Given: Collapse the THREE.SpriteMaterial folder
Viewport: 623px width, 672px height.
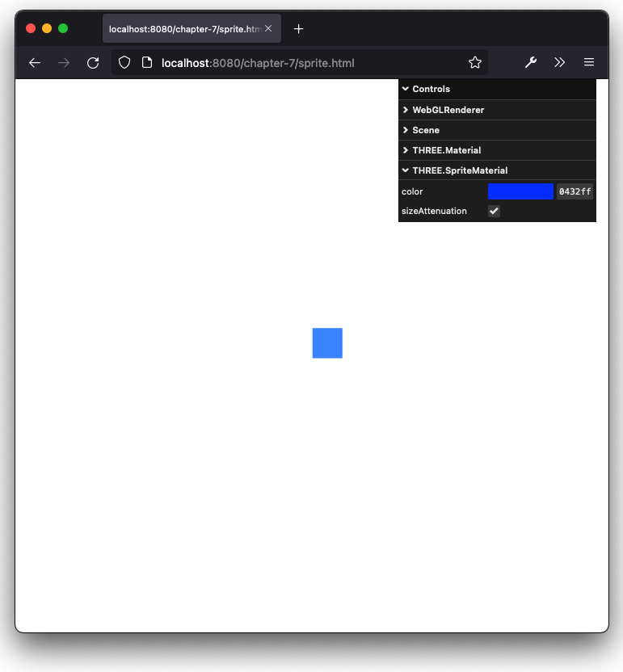Looking at the screenshot, I should click(497, 170).
